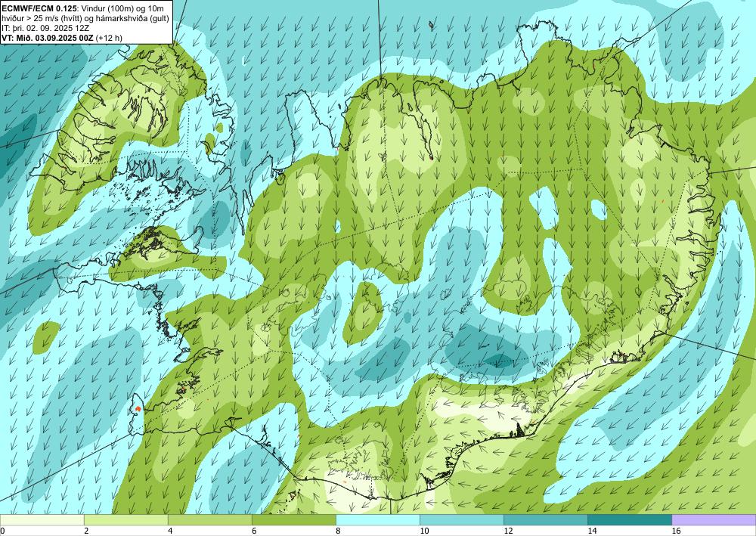Click the green 4–6 legend swatch
This screenshot has height=536, width=756.
click(x=209, y=519)
